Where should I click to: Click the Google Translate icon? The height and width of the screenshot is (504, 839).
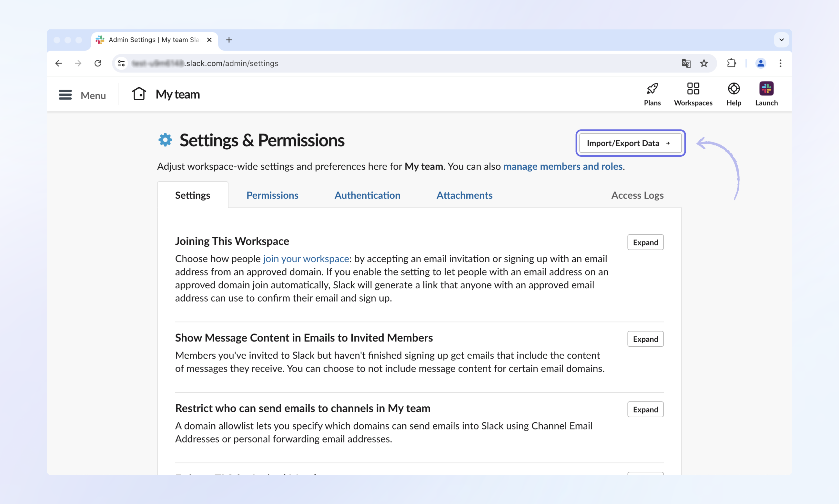tap(686, 63)
